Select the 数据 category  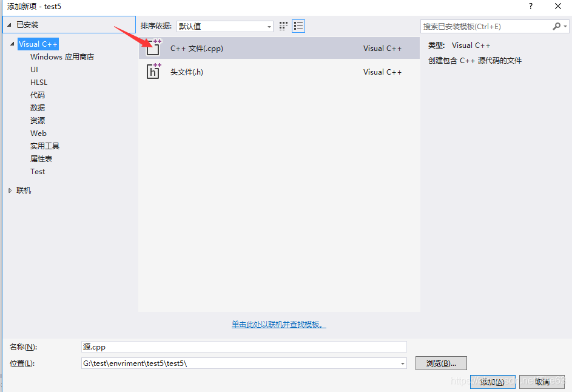point(38,108)
